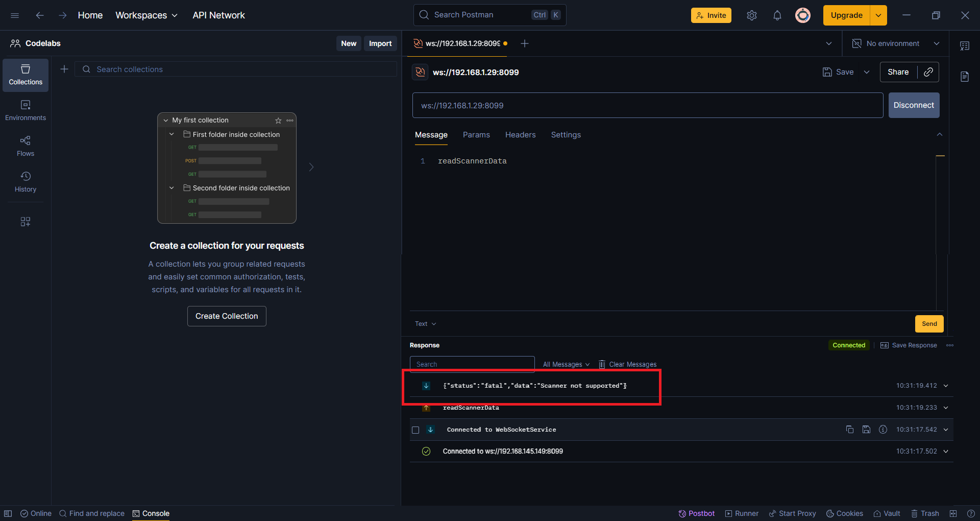The width and height of the screenshot is (980, 521).
Task: Click the response Search field
Action: click(x=472, y=364)
